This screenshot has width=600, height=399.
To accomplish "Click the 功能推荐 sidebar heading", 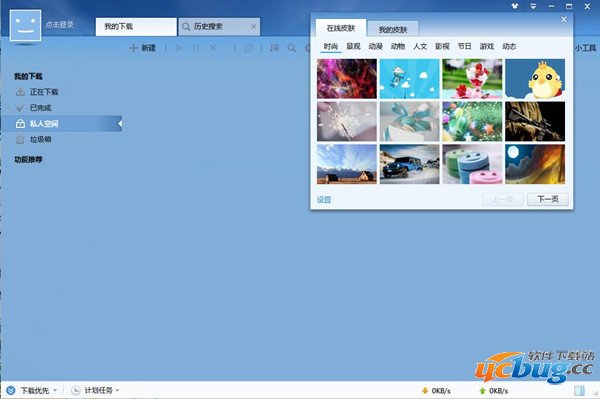I will tap(28, 160).
